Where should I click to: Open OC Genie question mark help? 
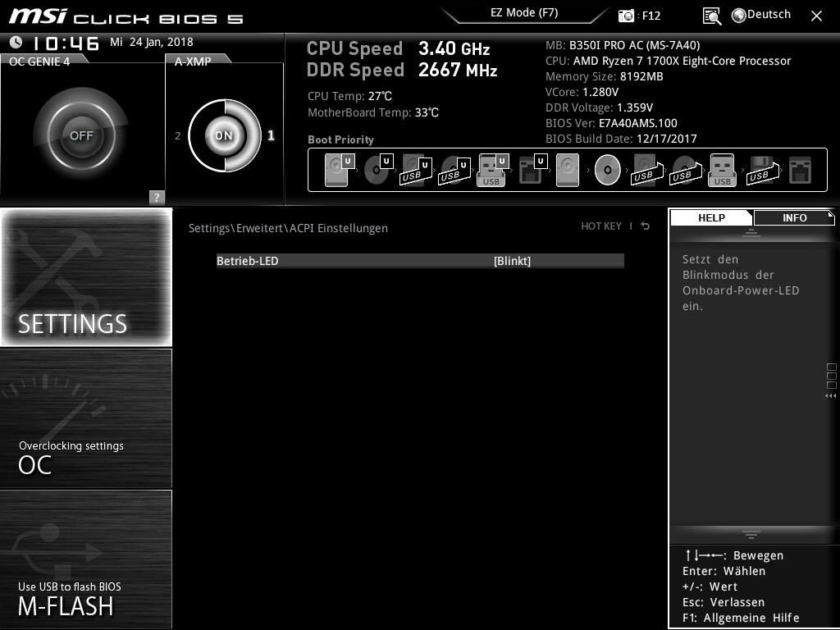(157, 197)
